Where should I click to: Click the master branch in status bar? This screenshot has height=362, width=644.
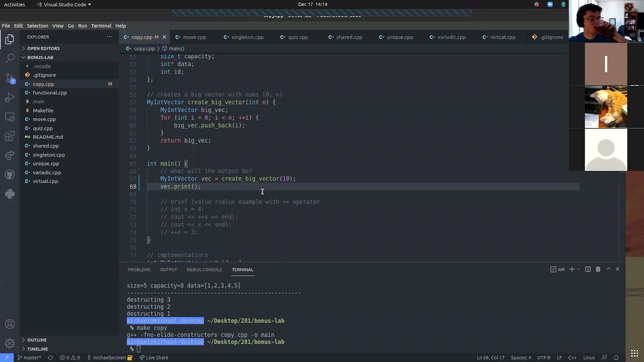click(x=29, y=357)
